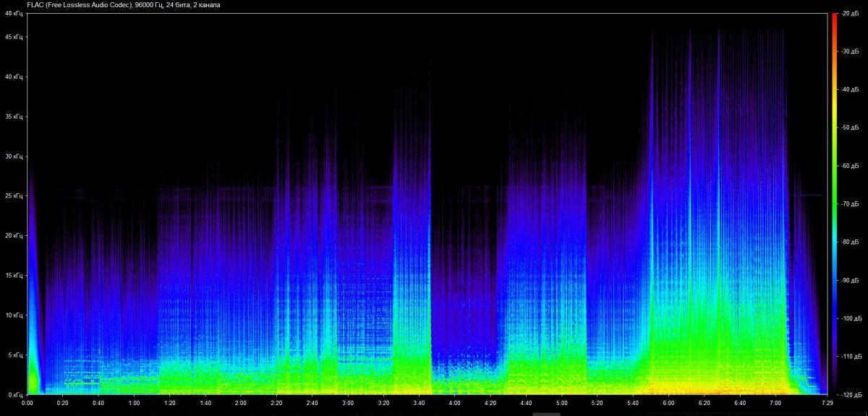The image size is (868, 416).
Task: Select the 1:20 time axis label
Action: coord(170,403)
